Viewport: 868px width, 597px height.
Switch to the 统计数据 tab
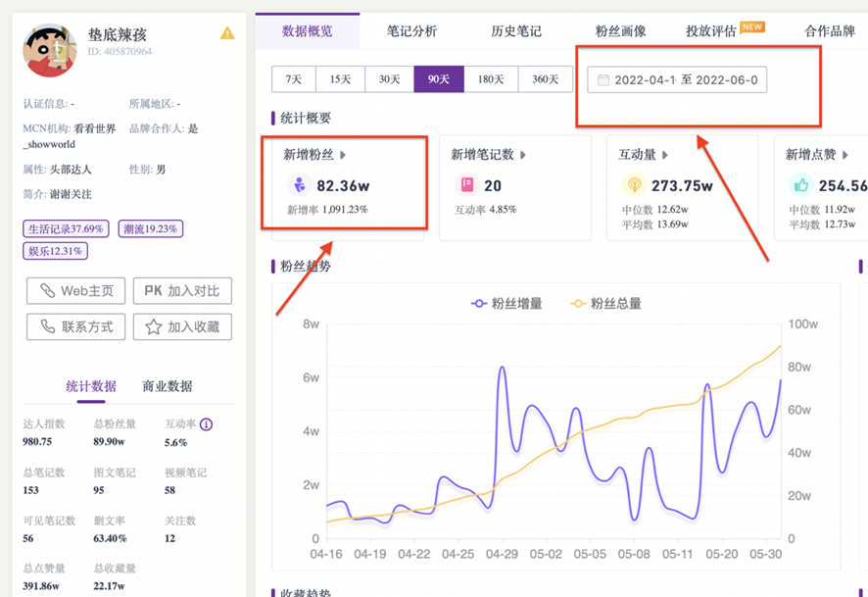point(91,386)
